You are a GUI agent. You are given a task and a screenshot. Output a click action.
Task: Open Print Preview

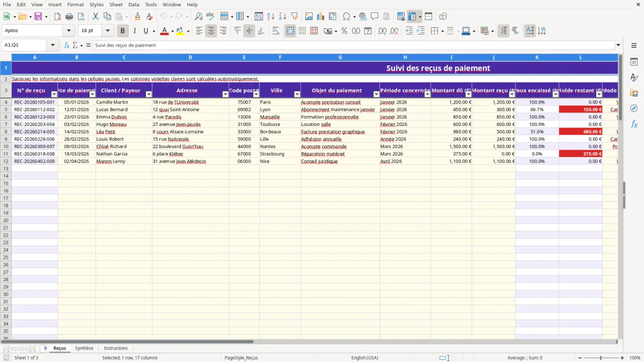[x=81, y=17]
